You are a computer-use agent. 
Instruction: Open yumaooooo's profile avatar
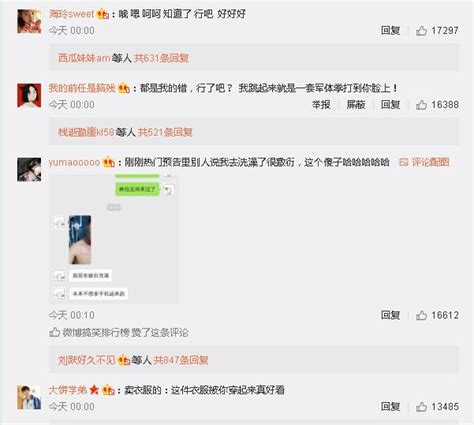coord(29,170)
